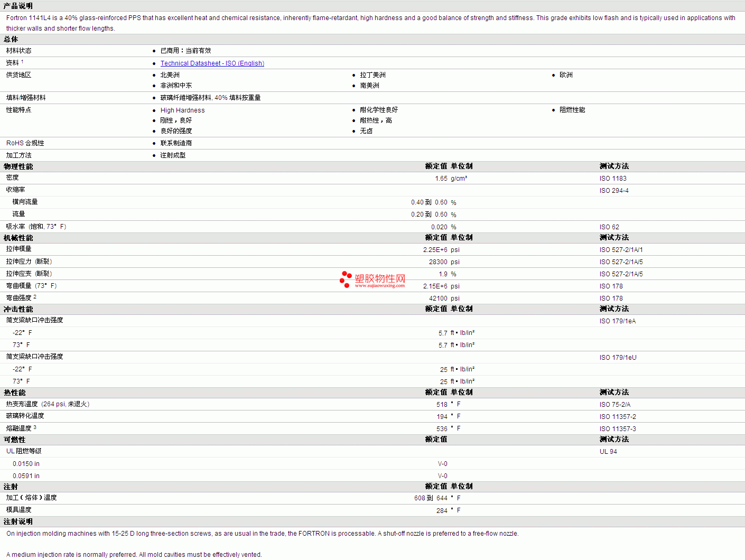Click the RoHS 合规性 row label
Screen dimensions: 745x560
25,143
